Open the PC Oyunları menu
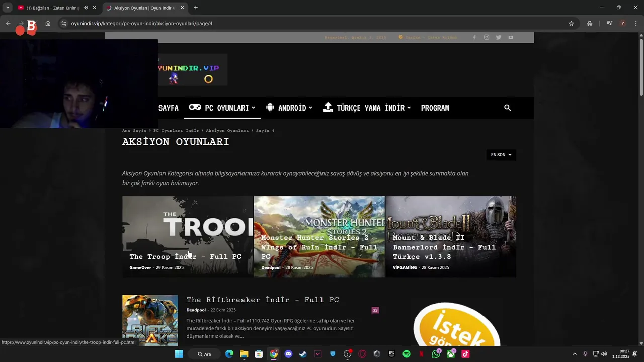 click(x=222, y=108)
